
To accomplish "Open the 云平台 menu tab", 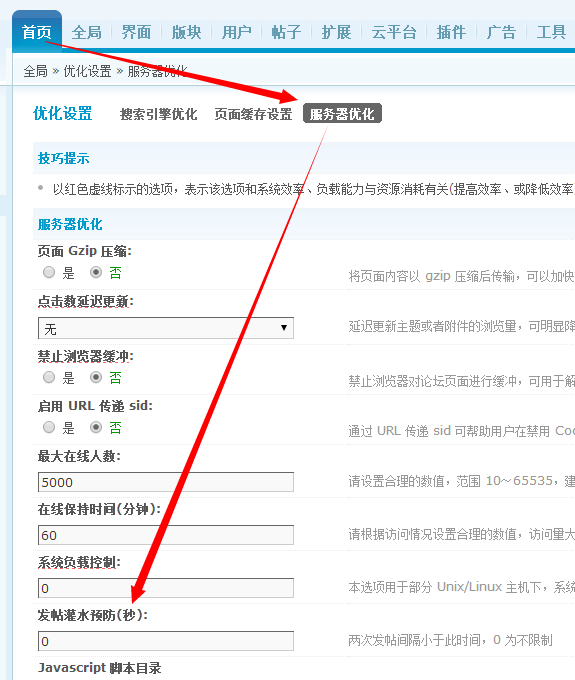I will coord(394,32).
